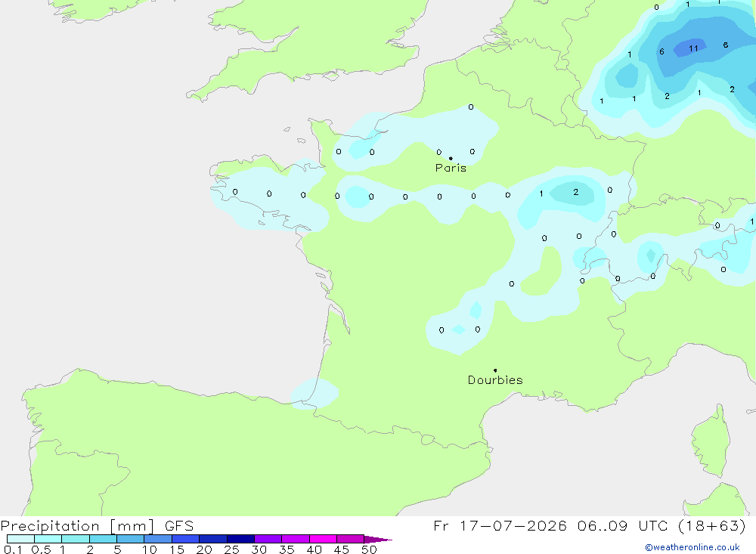Screen dimensions: 756x554
Task: Pick the 5–10 mm legend swatch
Action: click(x=131, y=539)
